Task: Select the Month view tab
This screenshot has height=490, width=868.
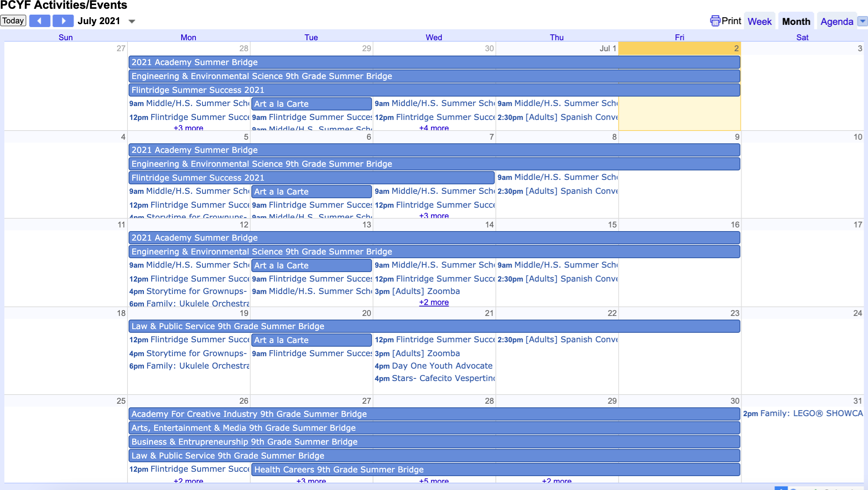Action: point(796,22)
